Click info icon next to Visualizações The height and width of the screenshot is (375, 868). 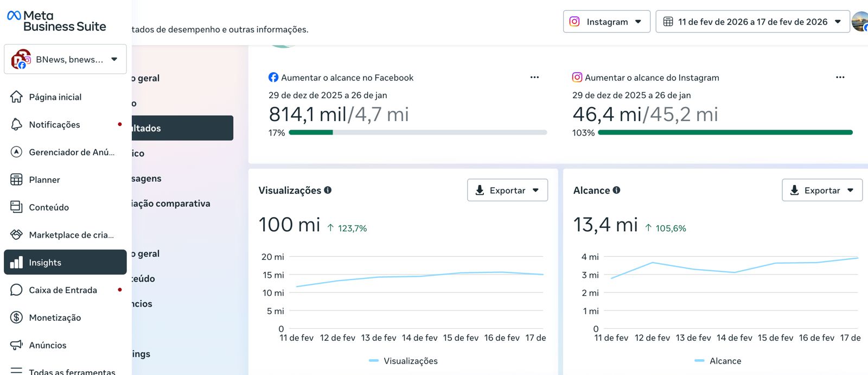328,190
